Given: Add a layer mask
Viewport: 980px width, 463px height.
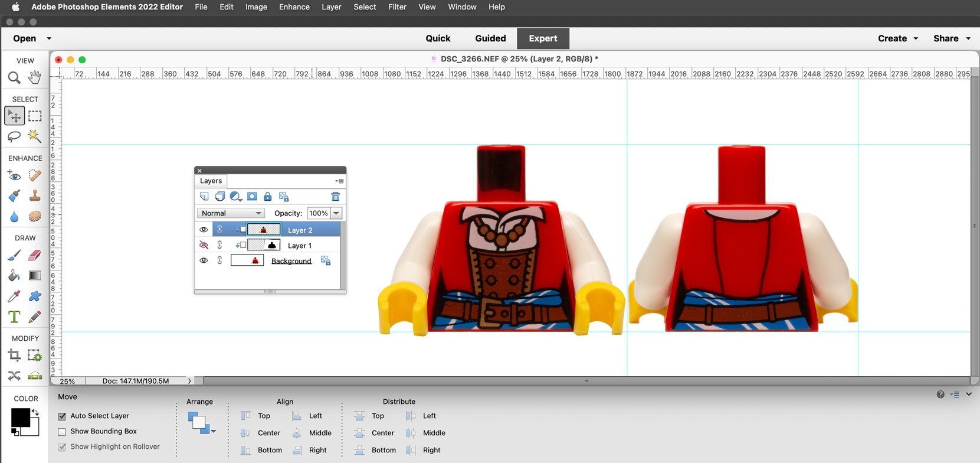Looking at the screenshot, I should click(252, 197).
